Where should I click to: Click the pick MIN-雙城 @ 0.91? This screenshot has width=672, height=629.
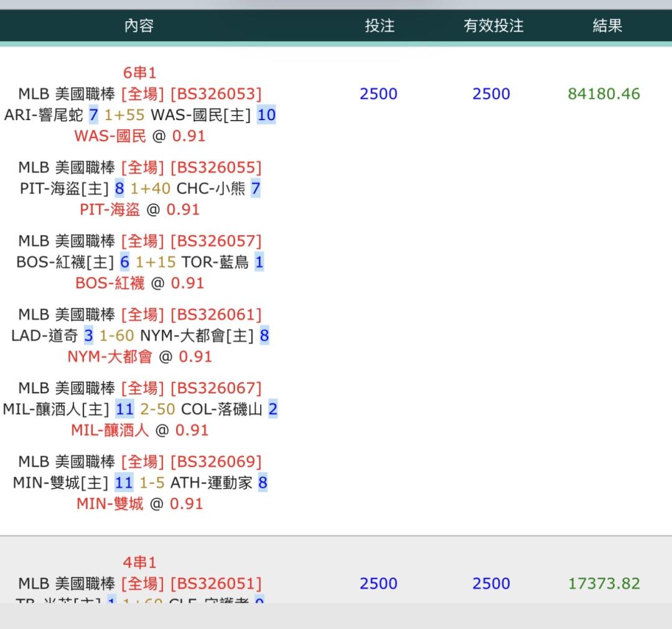140,504
